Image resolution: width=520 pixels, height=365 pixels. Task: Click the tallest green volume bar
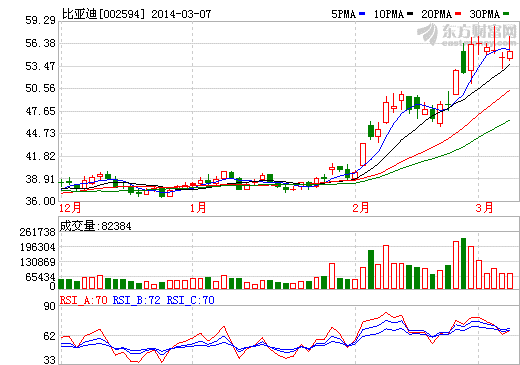point(463,263)
